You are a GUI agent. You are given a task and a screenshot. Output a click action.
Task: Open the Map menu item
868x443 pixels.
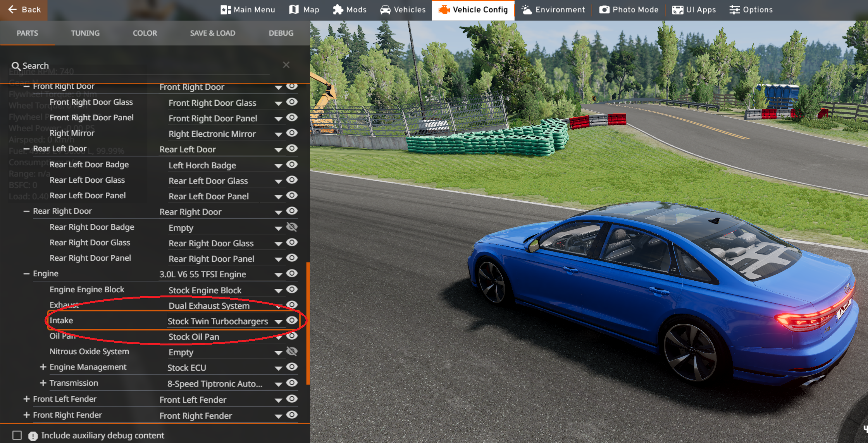click(304, 10)
